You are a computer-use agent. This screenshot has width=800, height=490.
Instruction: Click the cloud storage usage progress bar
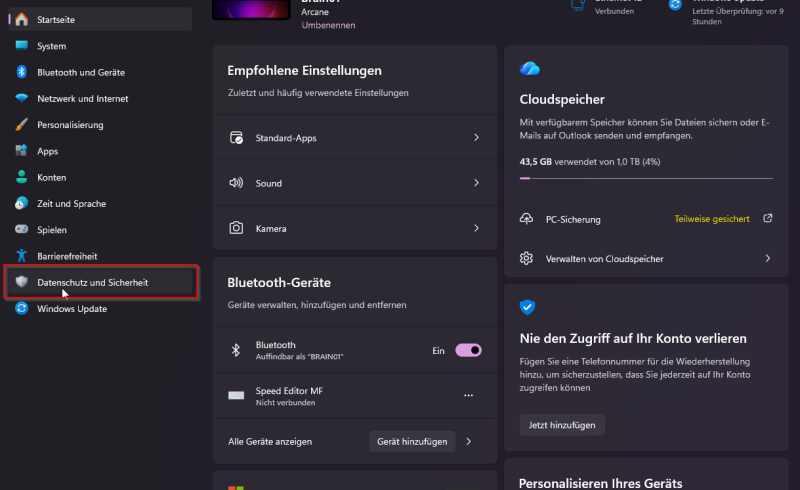tap(646, 178)
